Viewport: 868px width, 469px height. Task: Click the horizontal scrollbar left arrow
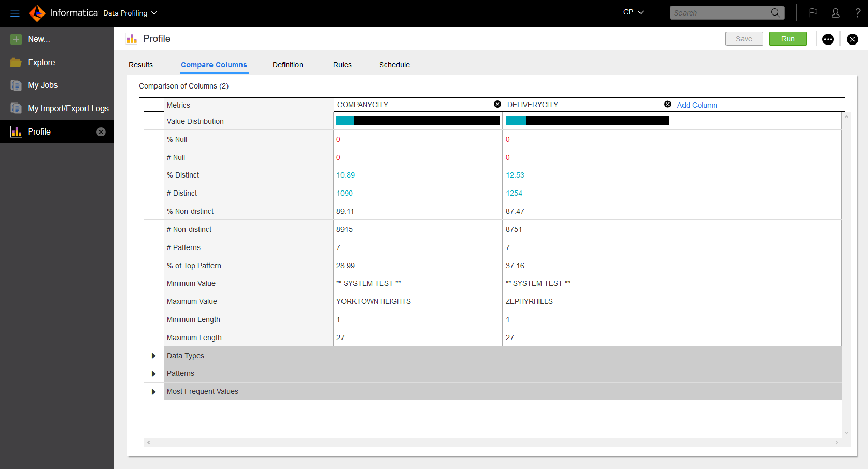click(x=149, y=443)
